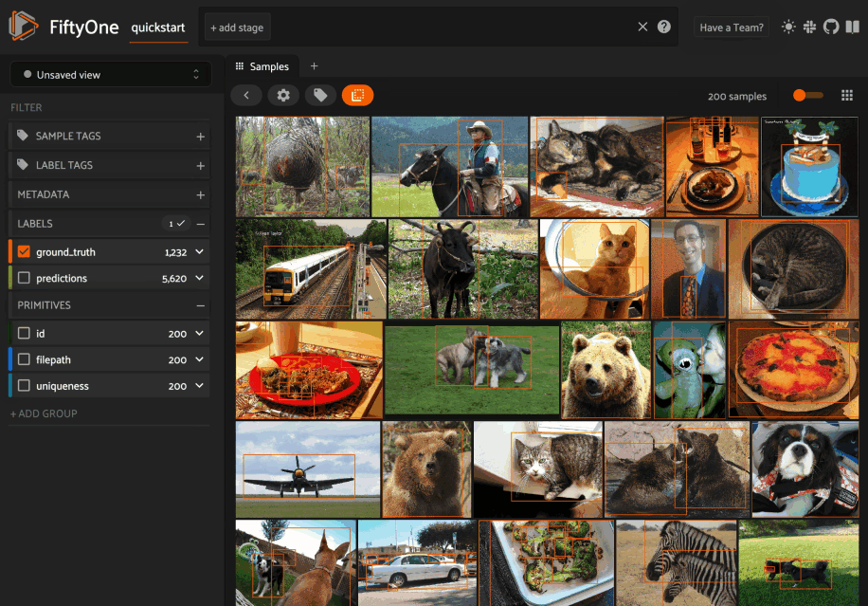Adjust the grid zoom slider

pyautogui.click(x=807, y=95)
